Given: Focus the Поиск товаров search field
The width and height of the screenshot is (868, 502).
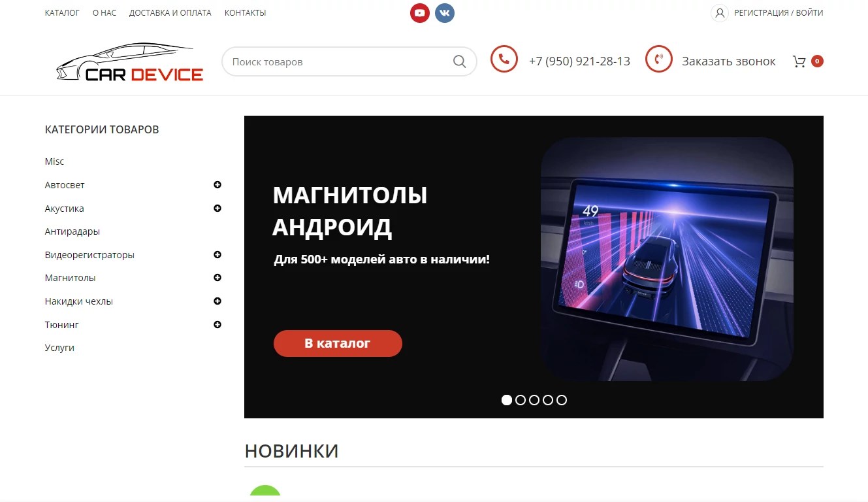Looking at the screenshot, I should pos(349,61).
